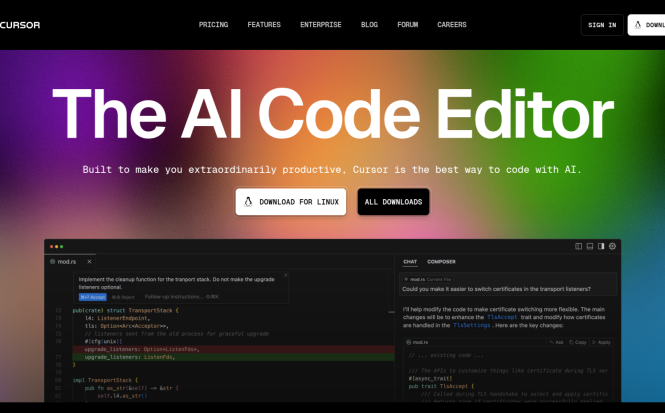Toggle the bottom panel layout icon

coord(590,246)
